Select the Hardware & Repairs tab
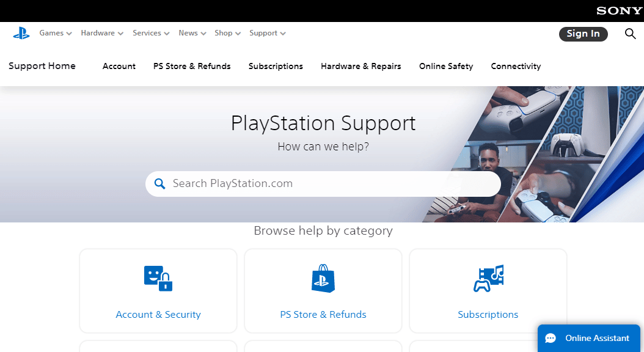 click(x=360, y=66)
